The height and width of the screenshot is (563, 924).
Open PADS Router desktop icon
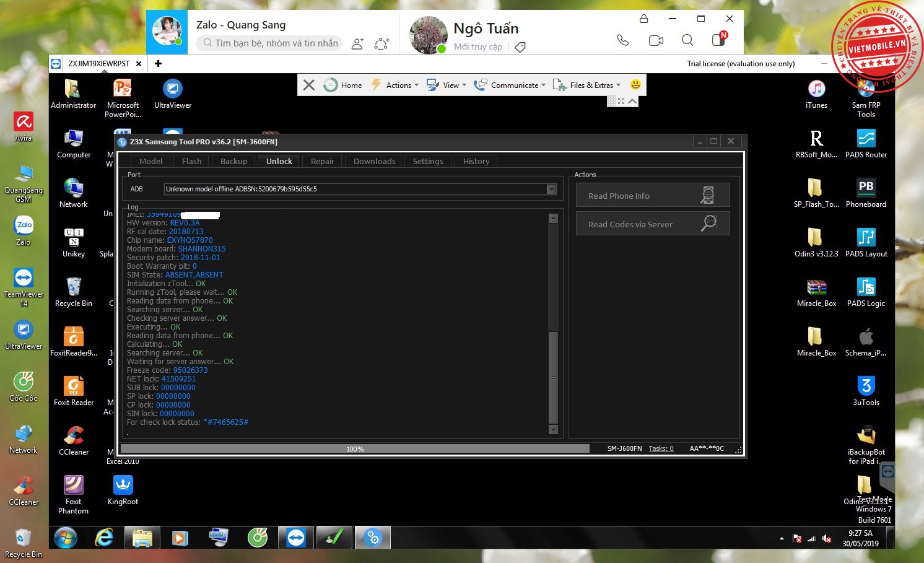coord(866,144)
